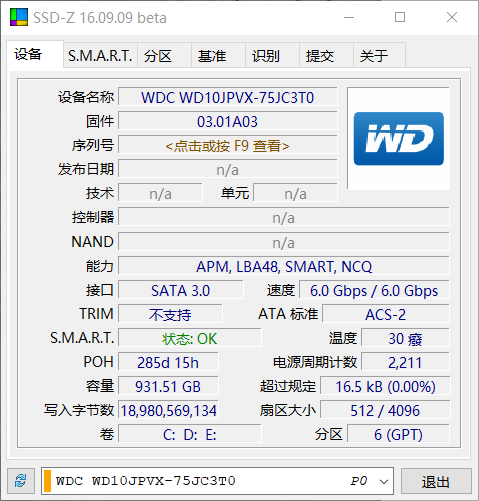This screenshot has width=479, height=501.
Task: Open the device selection dropdown arrow
Action: point(384,481)
